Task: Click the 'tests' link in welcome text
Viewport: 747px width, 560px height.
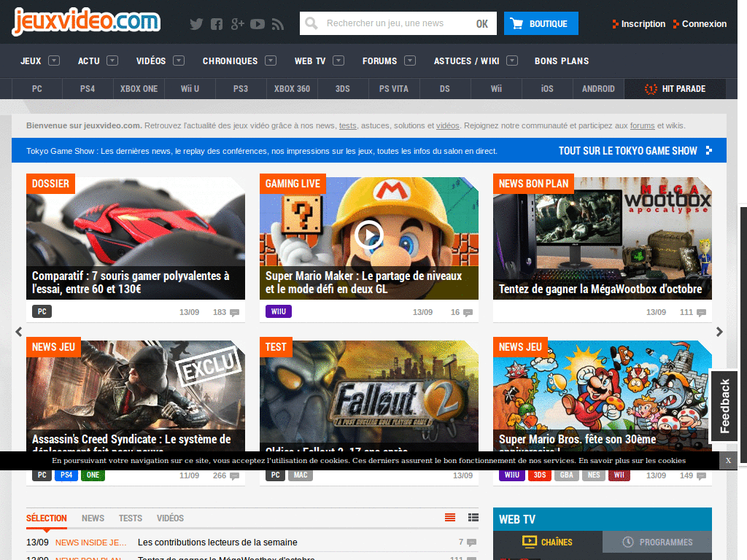Action: pyautogui.click(x=348, y=125)
